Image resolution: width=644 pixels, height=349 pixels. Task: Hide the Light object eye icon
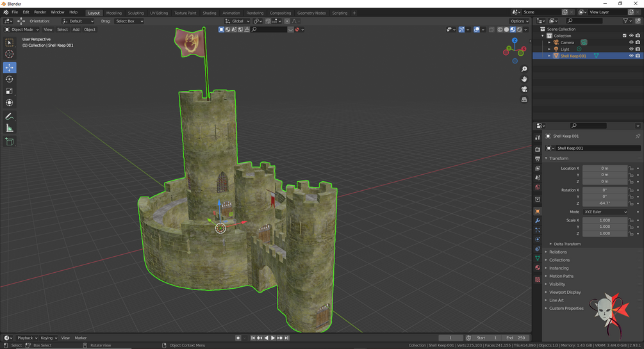click(631, 49)
